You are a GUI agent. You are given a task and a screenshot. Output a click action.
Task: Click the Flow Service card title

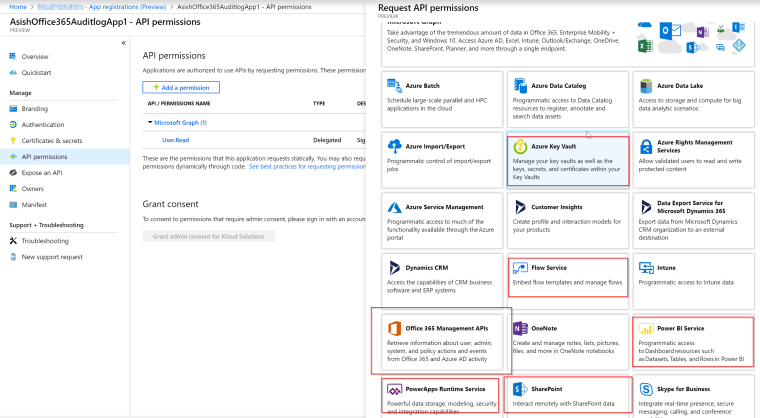[x=549, y=268]
